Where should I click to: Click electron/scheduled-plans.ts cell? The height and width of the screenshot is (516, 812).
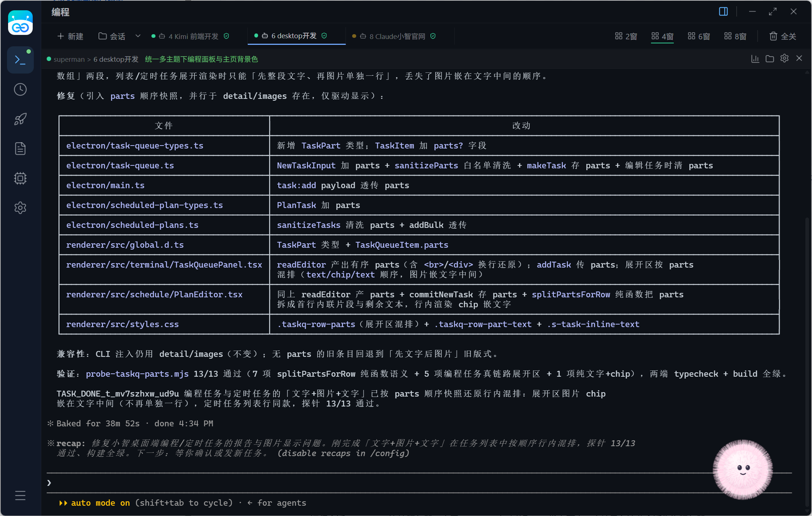pos(164,225)
